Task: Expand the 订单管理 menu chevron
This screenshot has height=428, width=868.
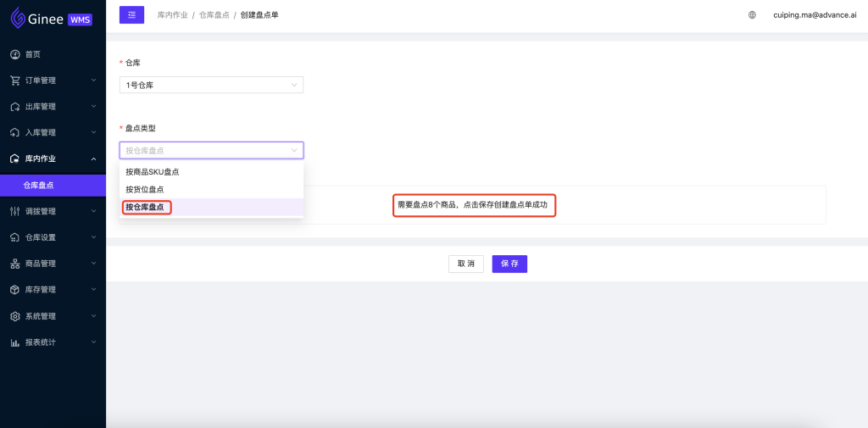Action: pyautogui.click(x=93, y=81)
